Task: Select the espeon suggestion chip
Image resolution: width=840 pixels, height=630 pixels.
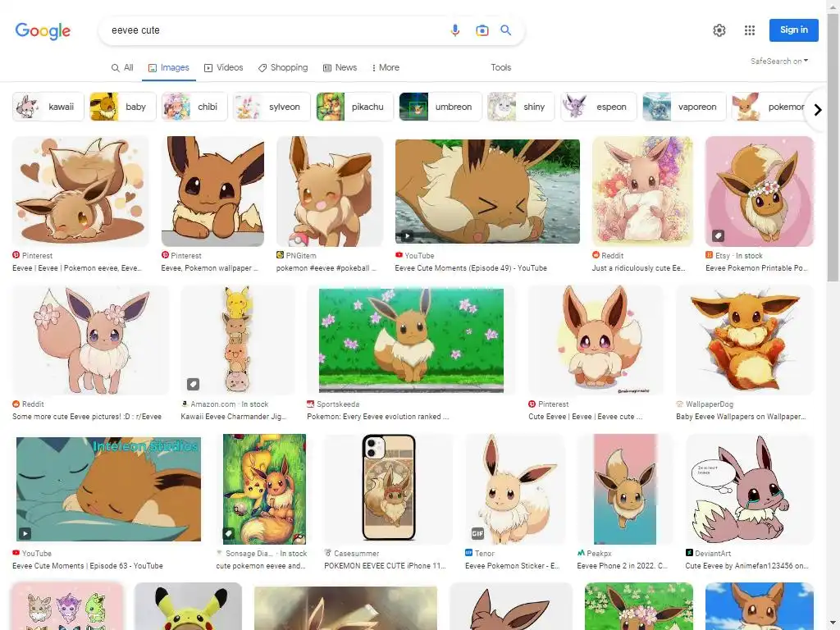Action: (x=598, y=107)
